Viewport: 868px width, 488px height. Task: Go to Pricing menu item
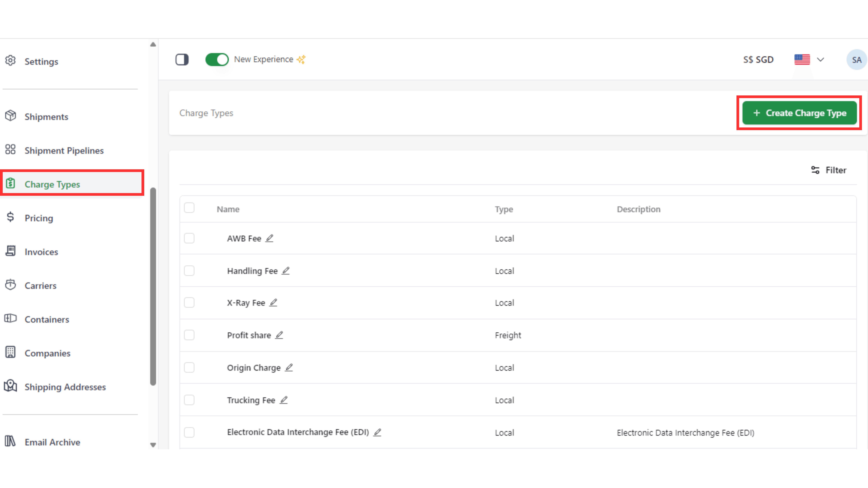click(x=39, y=218)
